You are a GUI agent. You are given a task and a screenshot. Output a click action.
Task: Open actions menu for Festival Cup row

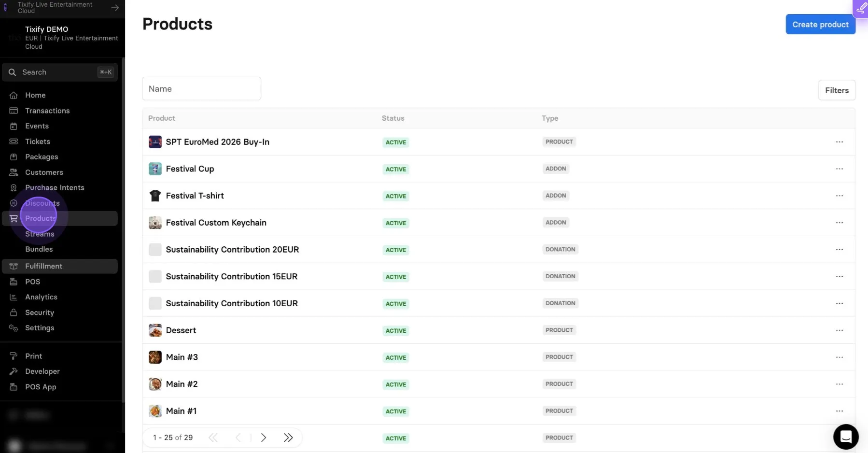coord(840,169)
